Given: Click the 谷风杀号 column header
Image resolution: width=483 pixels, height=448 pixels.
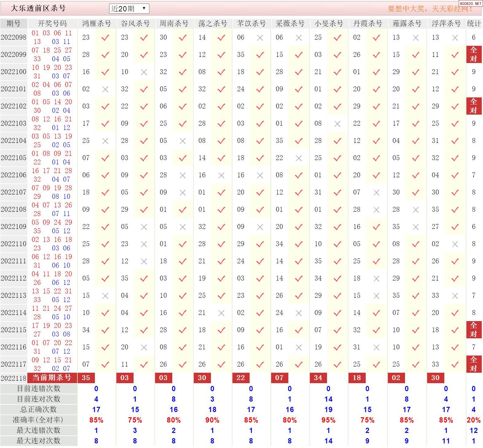Looking at the screenshot, I should click(135, 24).
